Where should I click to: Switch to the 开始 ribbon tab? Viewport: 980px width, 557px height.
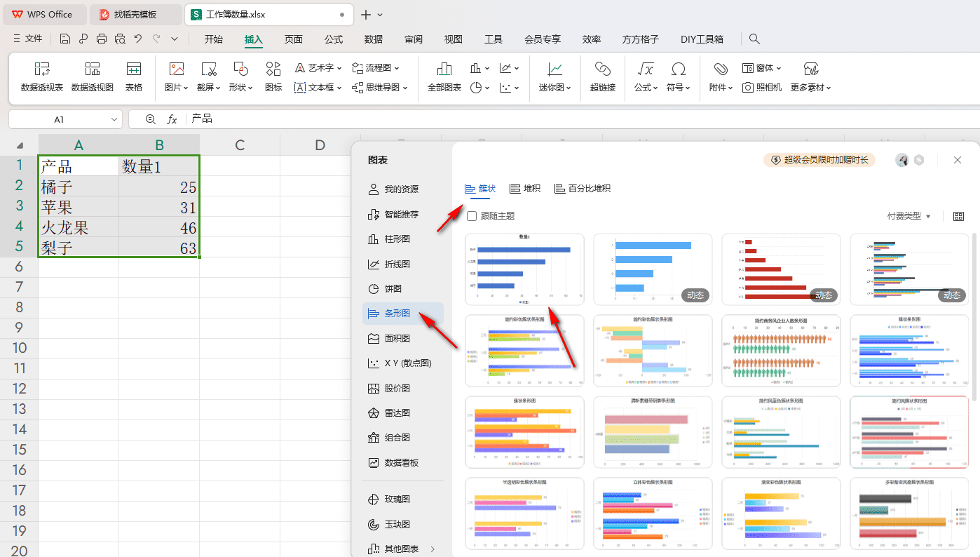[214, 39]
